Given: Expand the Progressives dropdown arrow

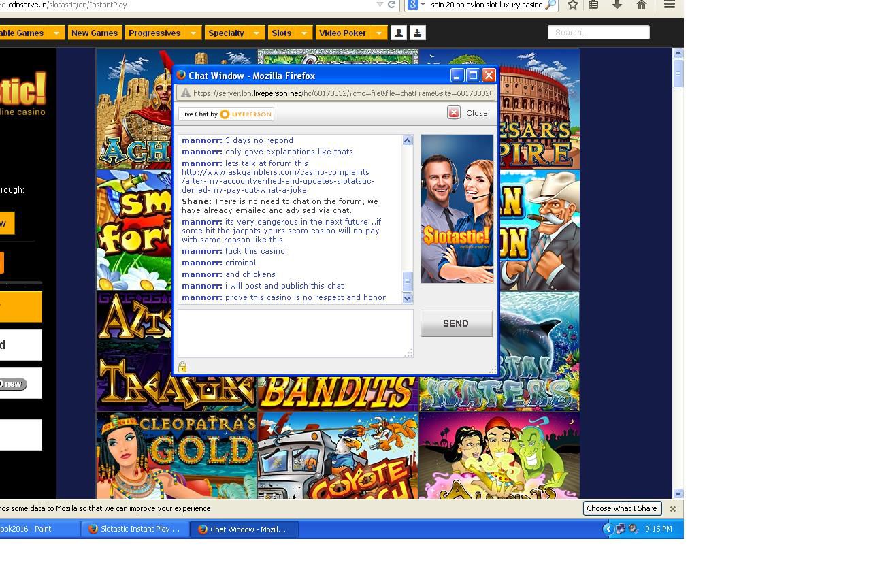Looking at the screenshot, I should (x=193, y=33).
